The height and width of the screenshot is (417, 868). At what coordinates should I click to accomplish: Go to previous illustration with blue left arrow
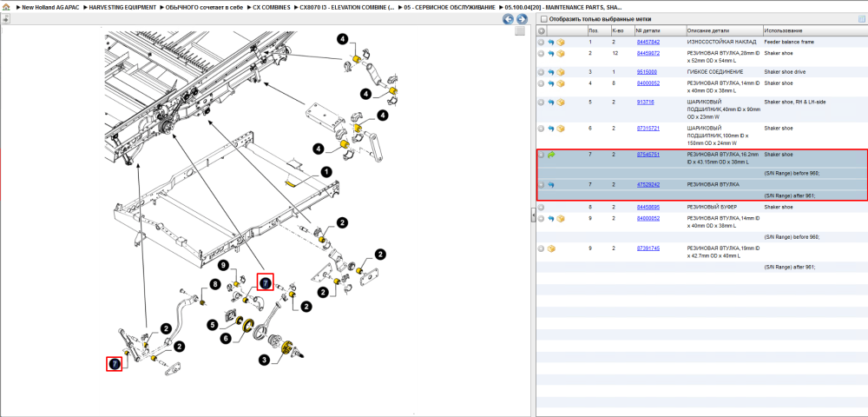[508, 19]
